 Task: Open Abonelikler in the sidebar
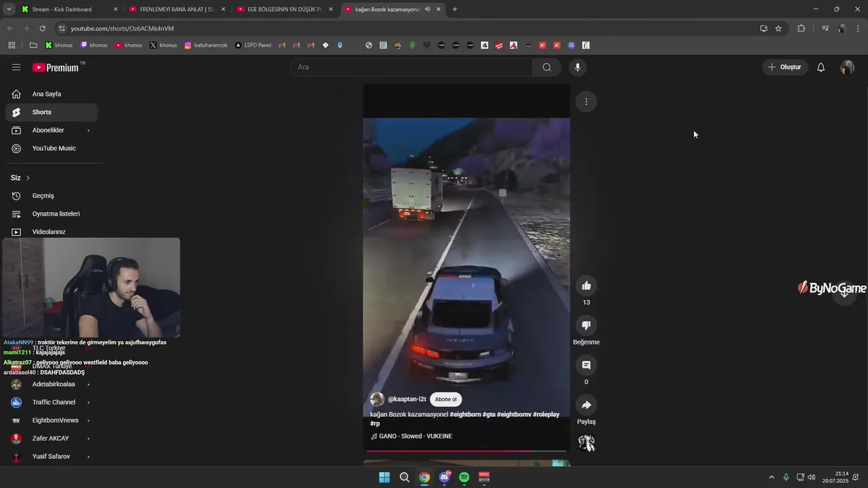[52, 130]
